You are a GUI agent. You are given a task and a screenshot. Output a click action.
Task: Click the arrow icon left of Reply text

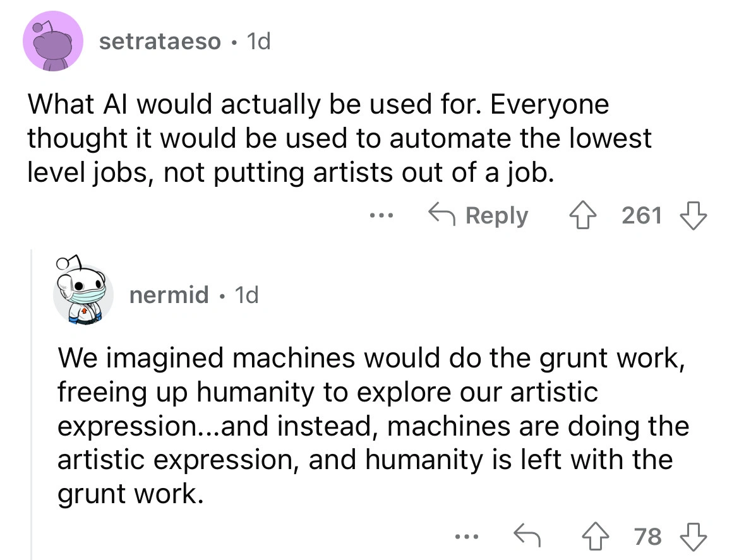click(x=442, y=216)
